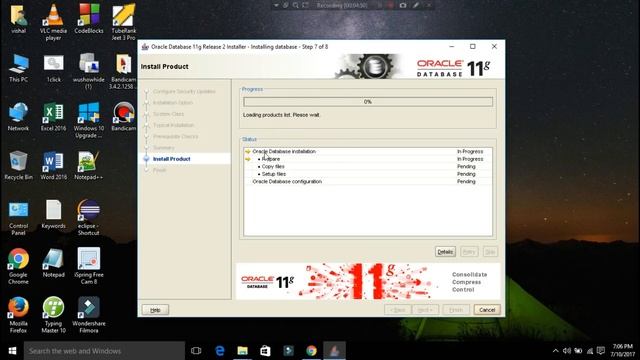Select the Oracle Database installation status row
Image resolution: width=640 pixels, height=360 pixels.
(x=368, y=151)
